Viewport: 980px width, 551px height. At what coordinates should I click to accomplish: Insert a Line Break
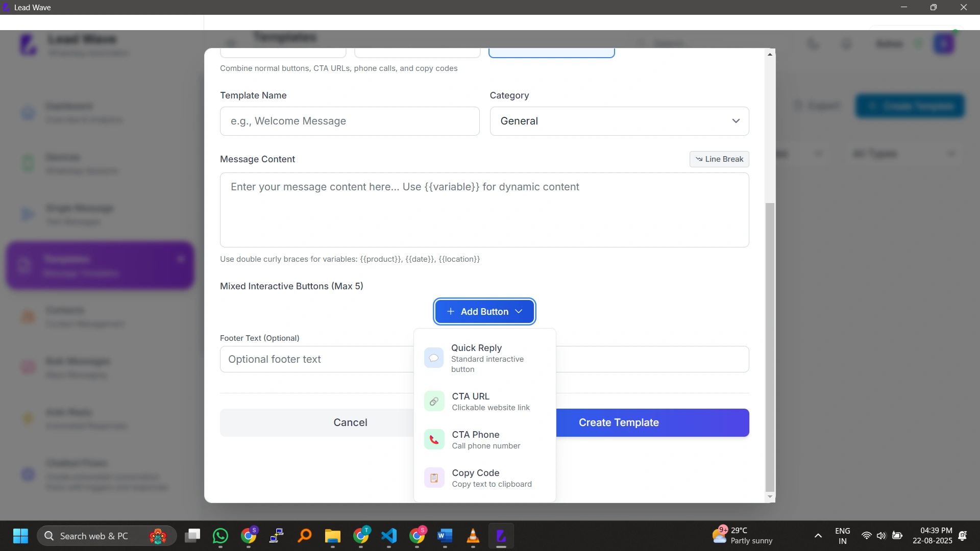click(719, 159)
